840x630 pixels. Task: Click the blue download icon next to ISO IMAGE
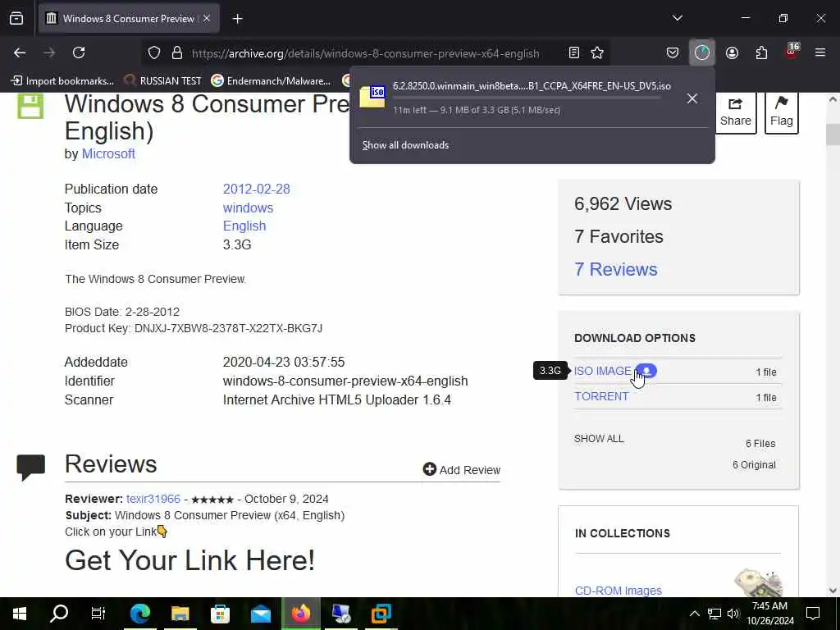(x=646, y=371)
